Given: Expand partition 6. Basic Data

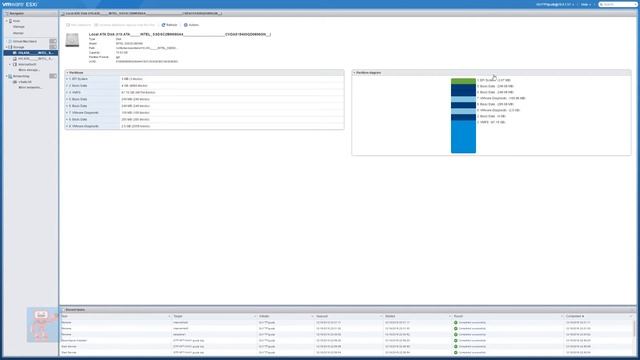Looking at the screenshot, I should tap(67, 106).
